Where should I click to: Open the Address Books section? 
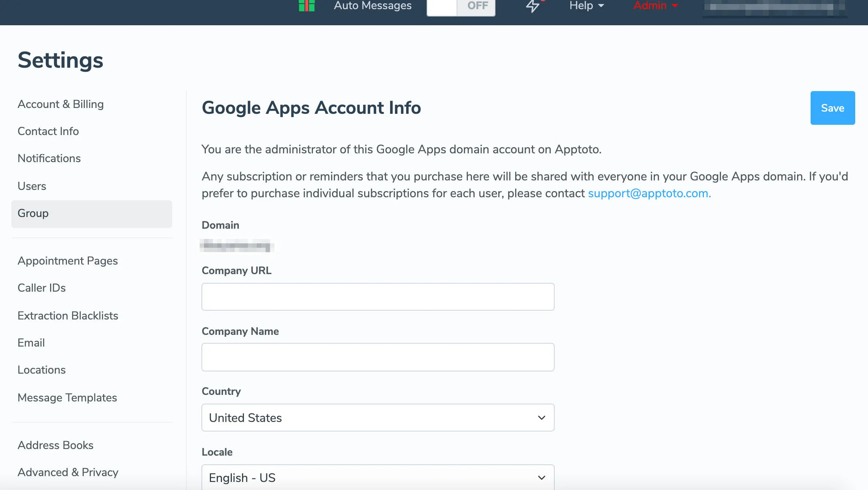click(55, 445)
